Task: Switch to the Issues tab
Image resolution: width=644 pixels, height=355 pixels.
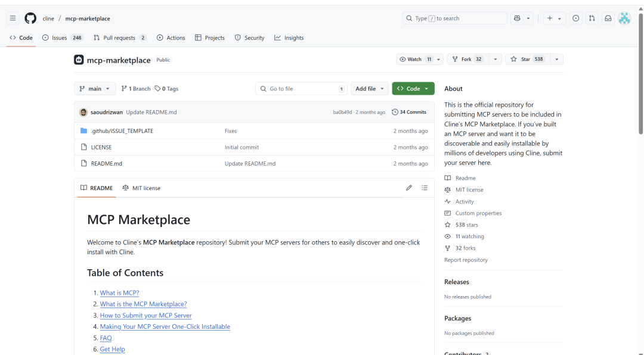Action: coord(63,38)
